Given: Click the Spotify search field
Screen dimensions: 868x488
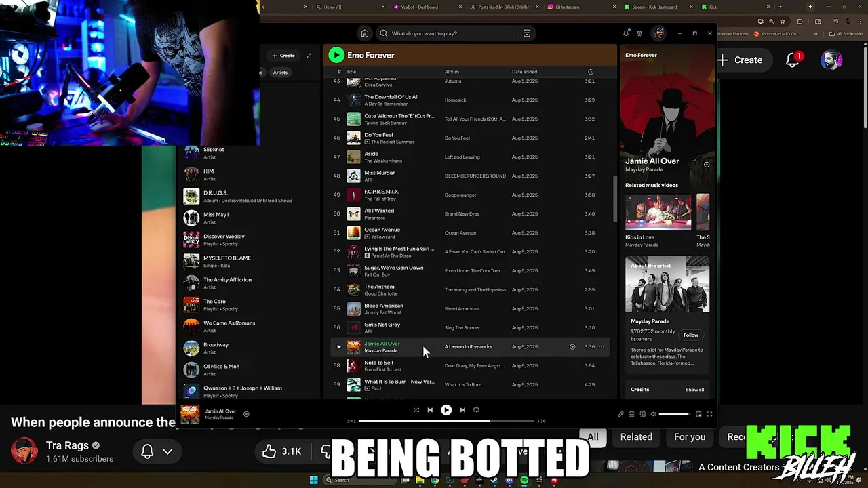Looking at the screenshot, I should [454, 33].
